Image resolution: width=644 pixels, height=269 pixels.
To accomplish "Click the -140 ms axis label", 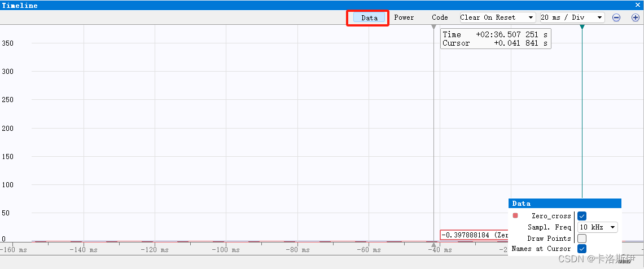I will (x=84, y=250).
